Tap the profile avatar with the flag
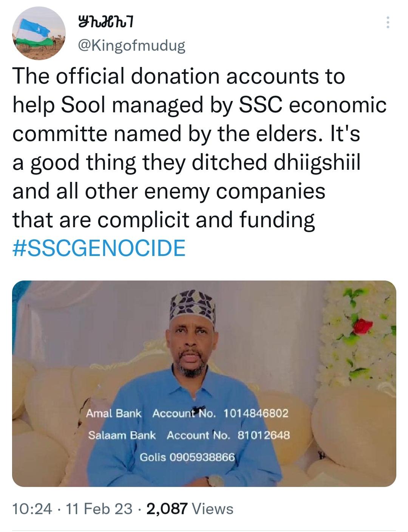The width and height of the screenshot is (408, 532). (x=39, y=33)
